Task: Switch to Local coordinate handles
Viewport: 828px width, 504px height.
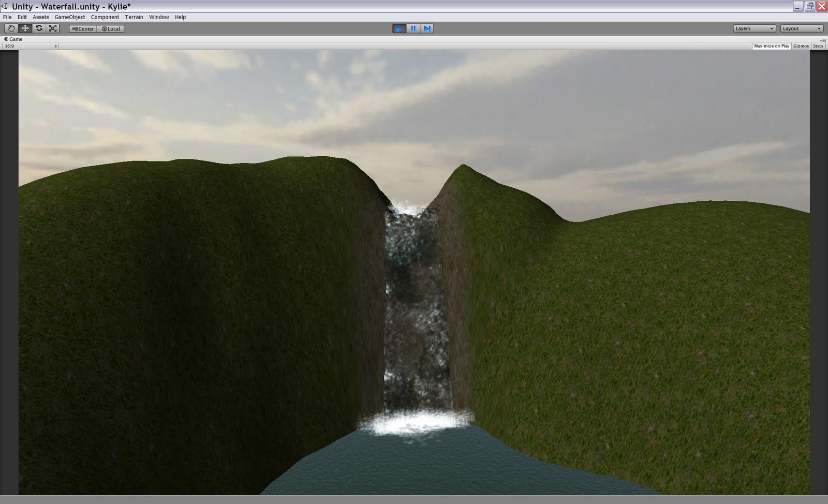Action: point(111,28)
